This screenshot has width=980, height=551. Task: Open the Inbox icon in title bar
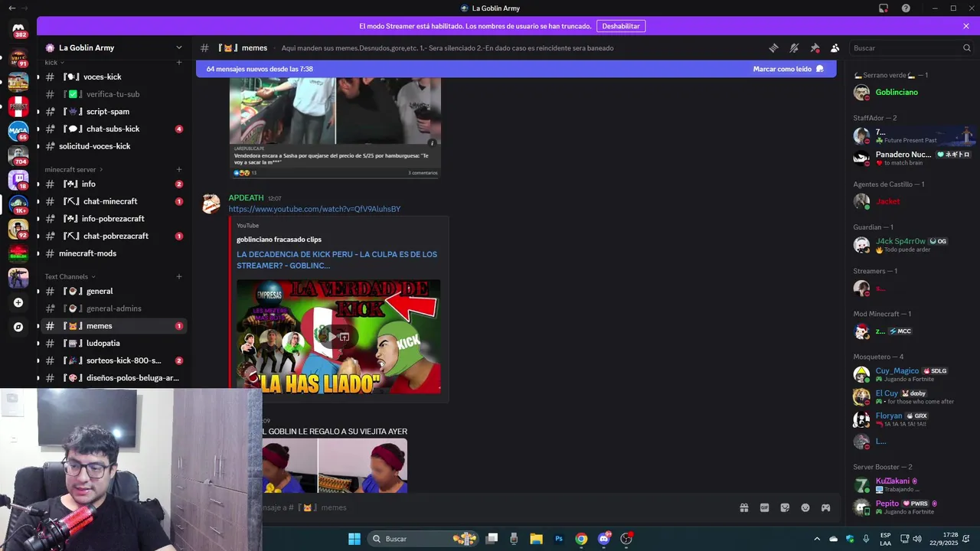point(884,8)
